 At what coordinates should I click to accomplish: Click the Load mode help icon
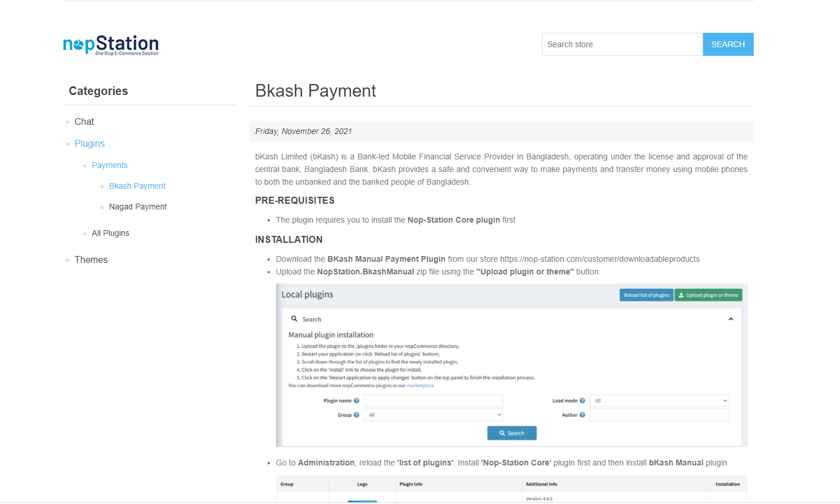(x=582, y=400)
